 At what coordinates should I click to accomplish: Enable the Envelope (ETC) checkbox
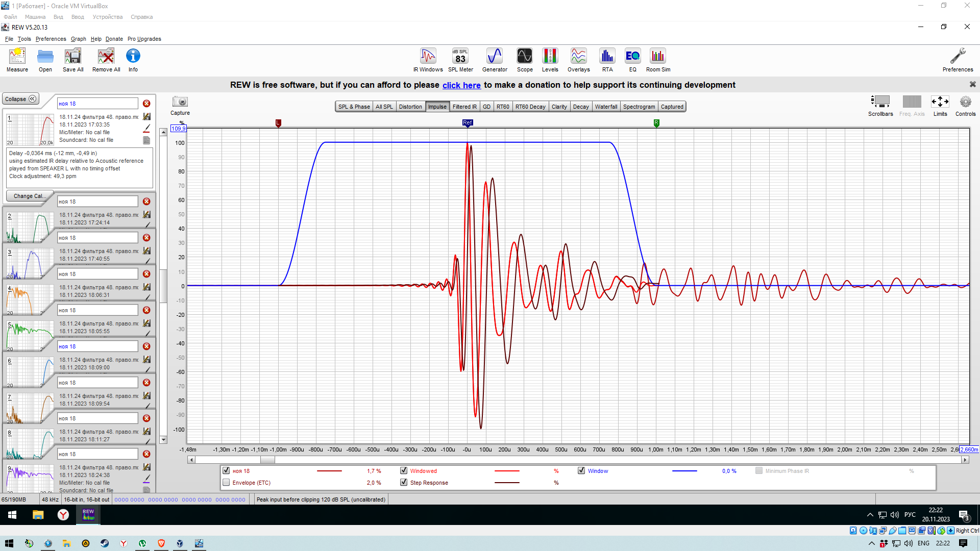click(226, 483)
